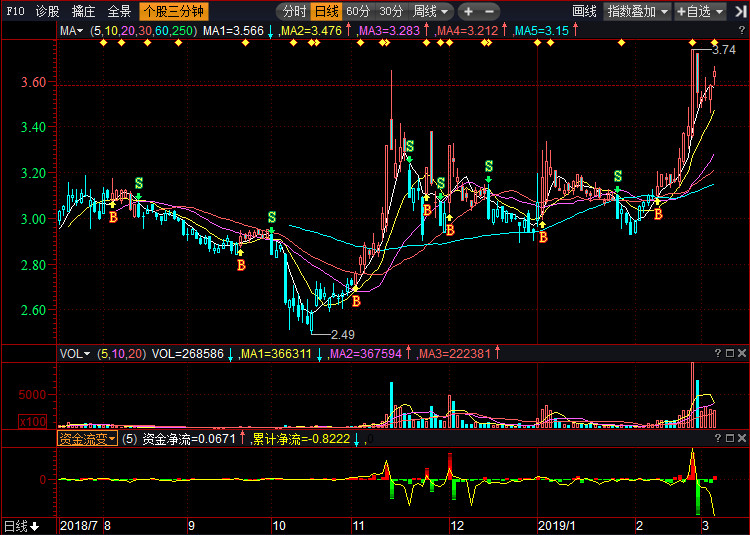Switch to the 分时 intraday tab

(x=294, y=11)
